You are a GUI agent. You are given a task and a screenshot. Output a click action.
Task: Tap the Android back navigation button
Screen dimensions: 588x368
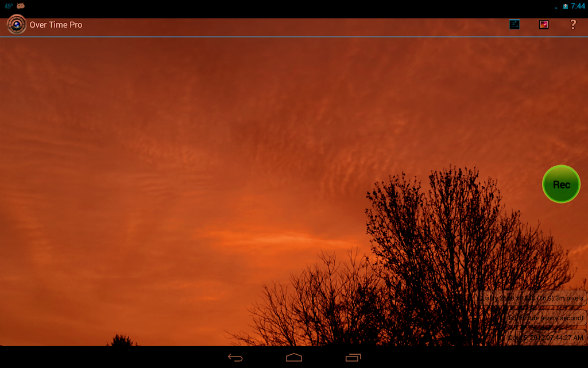pos(235,358)
